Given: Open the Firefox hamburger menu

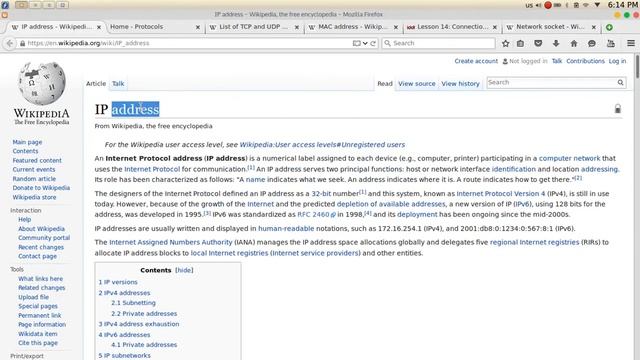Looking at the screenshot, I should click(x=631, y=43).
